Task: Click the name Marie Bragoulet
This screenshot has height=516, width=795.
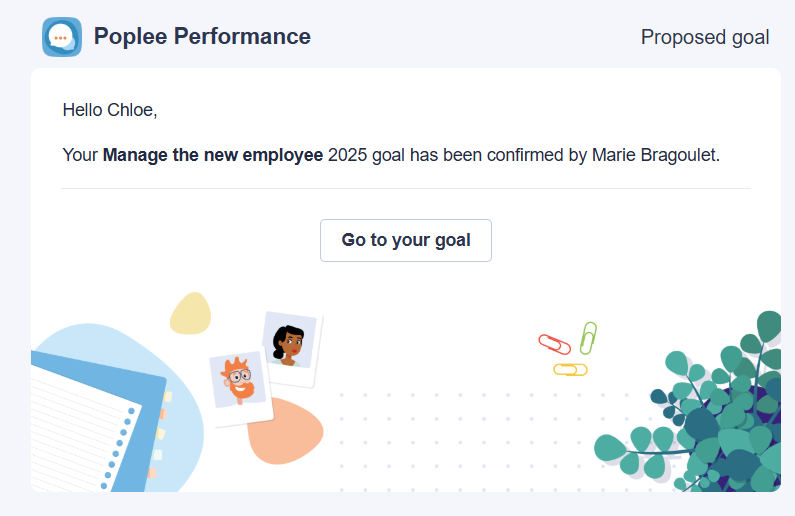Action: coord(656,155)
